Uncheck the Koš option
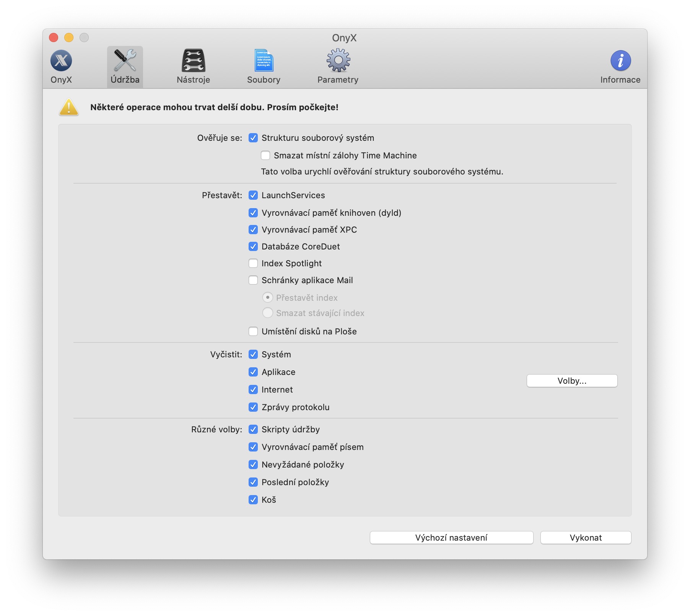The image size is (690, 616). tap(253, 500)
